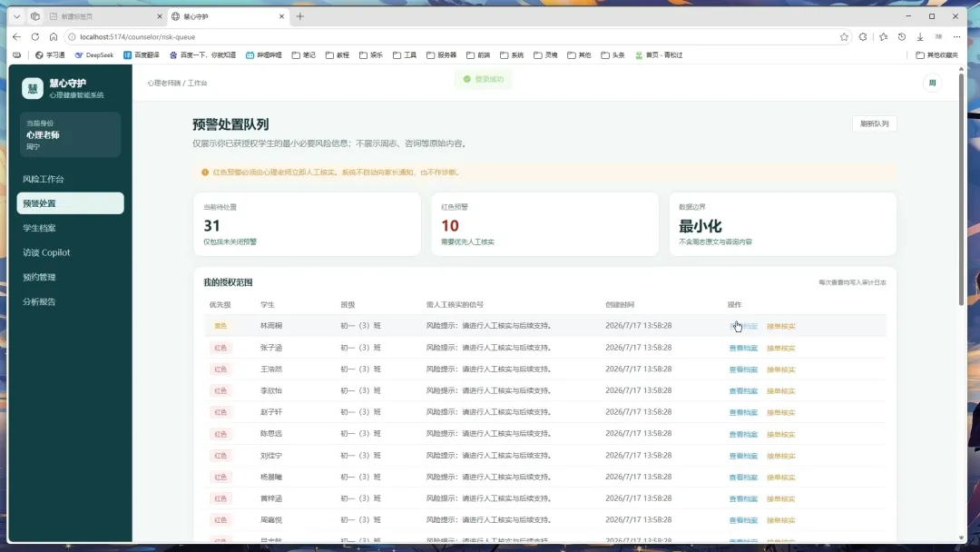
Task: Bookmark this page with the star icon
Action: [x=845, y=37]
